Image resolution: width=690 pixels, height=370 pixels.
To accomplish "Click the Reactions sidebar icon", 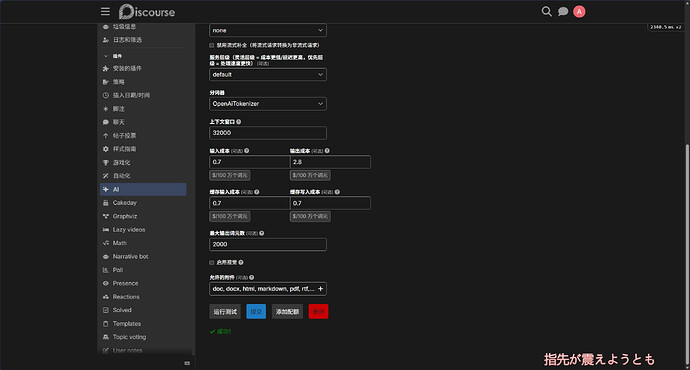I will click(x=106, y=297).
